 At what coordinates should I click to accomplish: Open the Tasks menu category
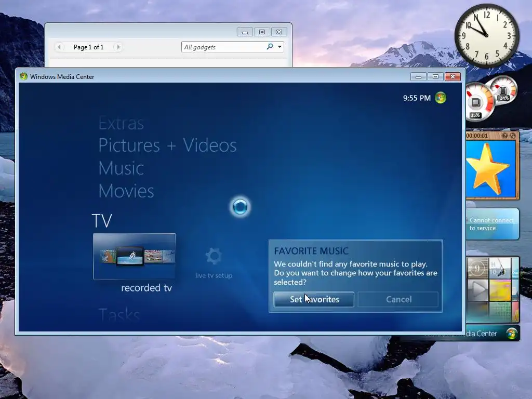pos(119,315)
